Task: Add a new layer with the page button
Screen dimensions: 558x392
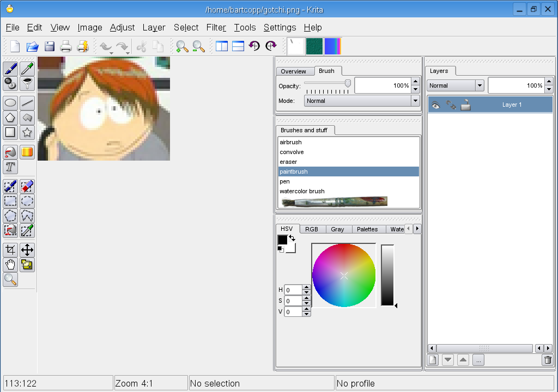Action: [433, 360]
